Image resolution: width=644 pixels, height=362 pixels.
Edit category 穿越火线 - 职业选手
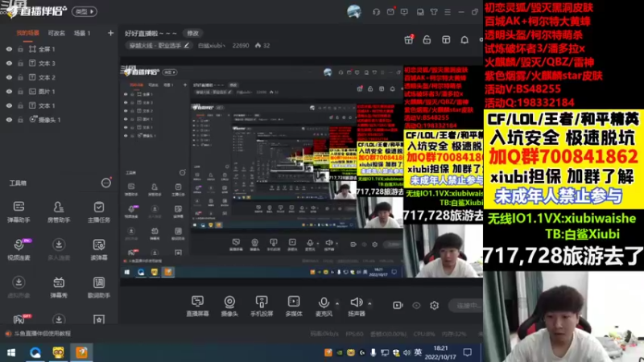[x=159, y=46]
